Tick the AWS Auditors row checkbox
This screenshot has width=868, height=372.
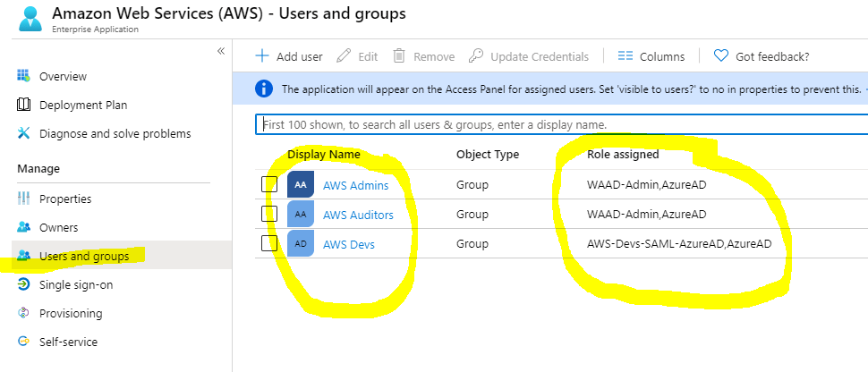pos(269,214)
